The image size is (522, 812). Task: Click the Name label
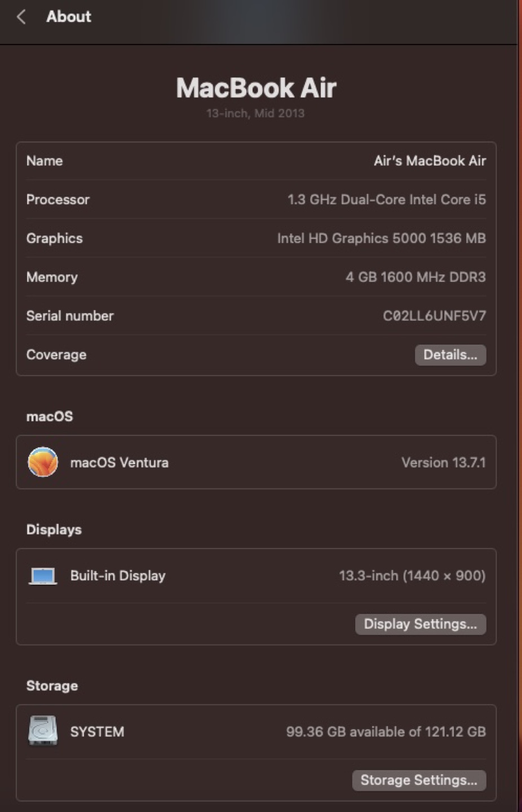[45, 161]
